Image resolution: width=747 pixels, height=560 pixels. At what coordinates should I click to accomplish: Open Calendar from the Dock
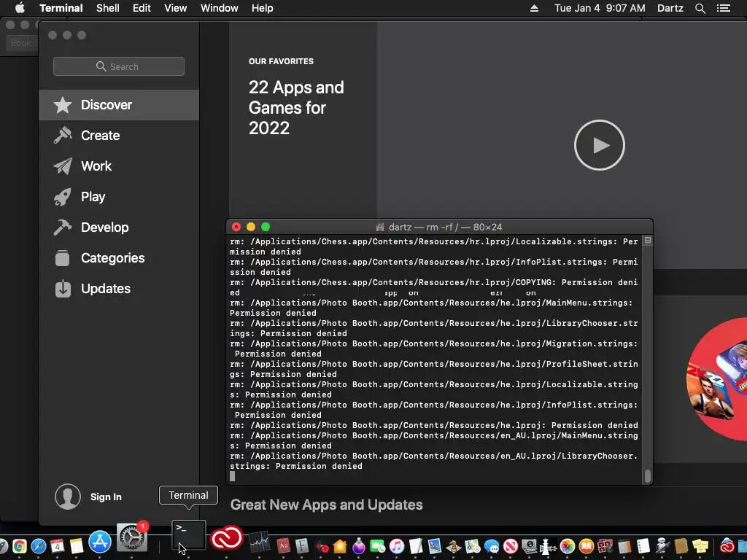pos(57,545)
